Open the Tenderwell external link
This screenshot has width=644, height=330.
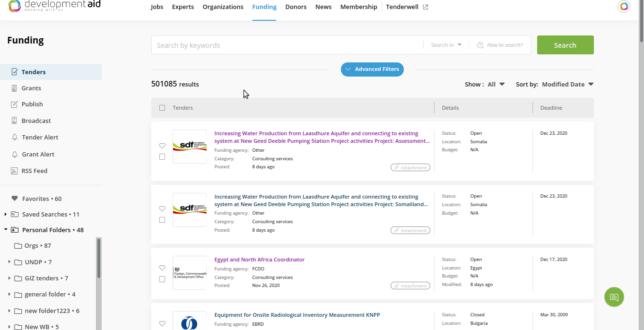(407, 7)
